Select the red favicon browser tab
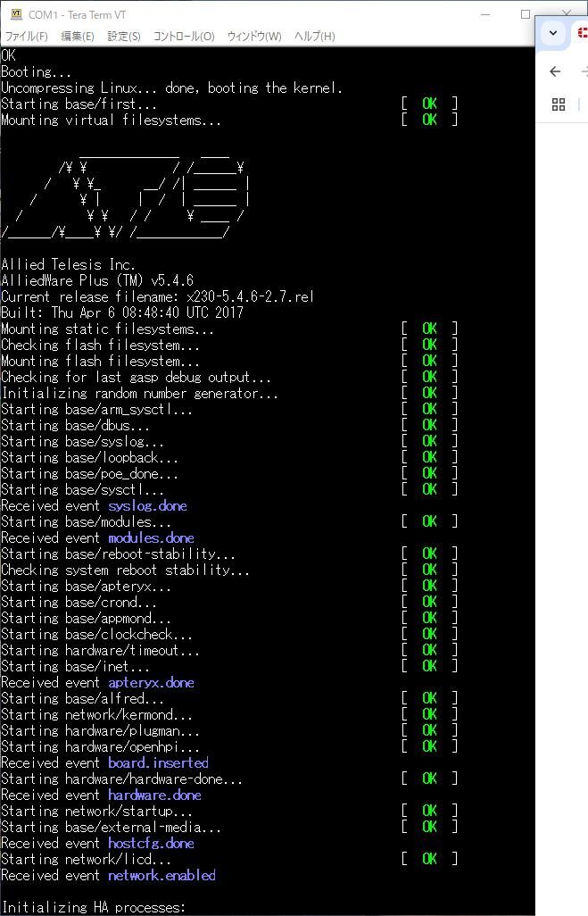This screenshot has width=588, height=916. click(582, 33)
